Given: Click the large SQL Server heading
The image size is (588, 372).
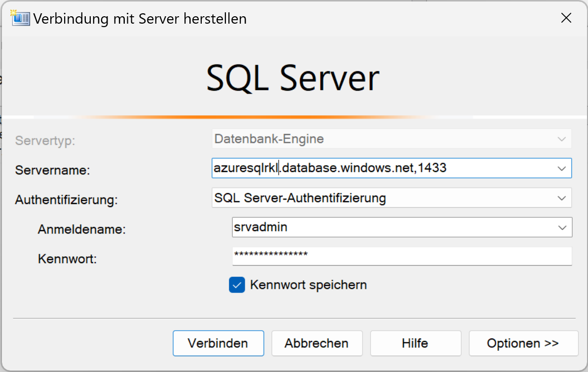Looking at the screenshot, I should [293, 78].
